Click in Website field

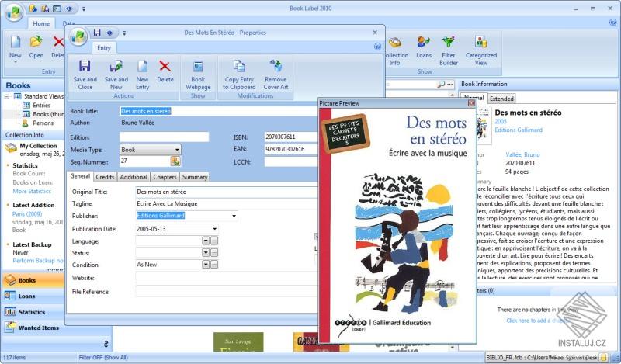pos(227,278)
